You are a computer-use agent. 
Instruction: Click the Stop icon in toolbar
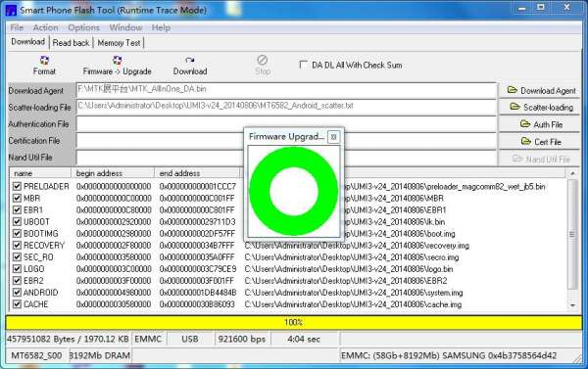click(x=262, y=60)
